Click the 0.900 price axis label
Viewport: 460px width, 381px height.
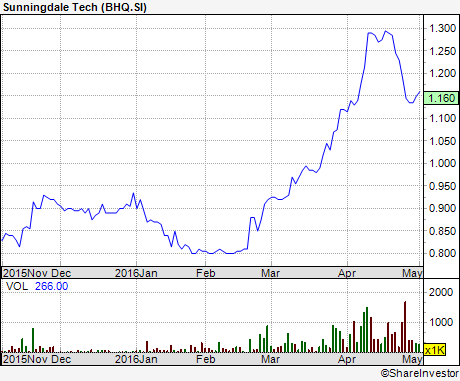click(x=442, y=208)
